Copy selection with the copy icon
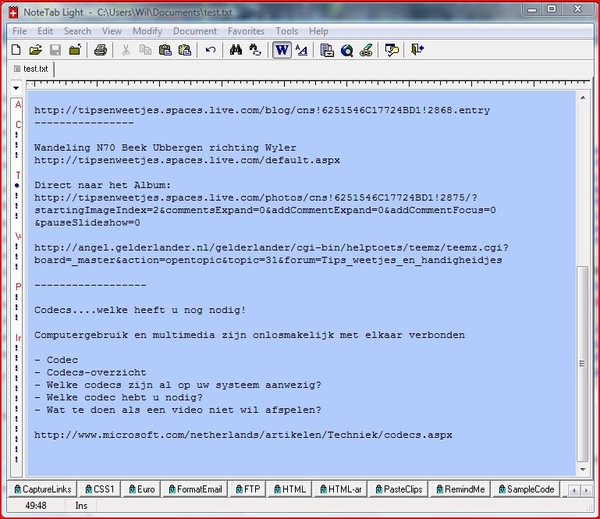Screen dimensions: 600x519 (x=145, y=50)
